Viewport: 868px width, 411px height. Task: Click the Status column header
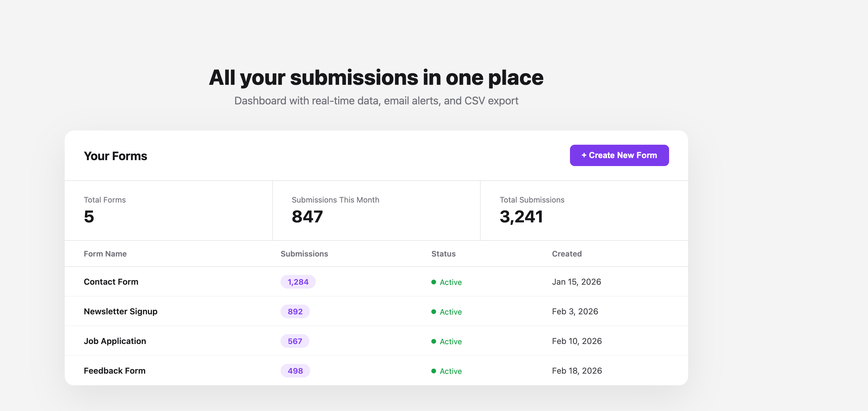tap(443, 254)
